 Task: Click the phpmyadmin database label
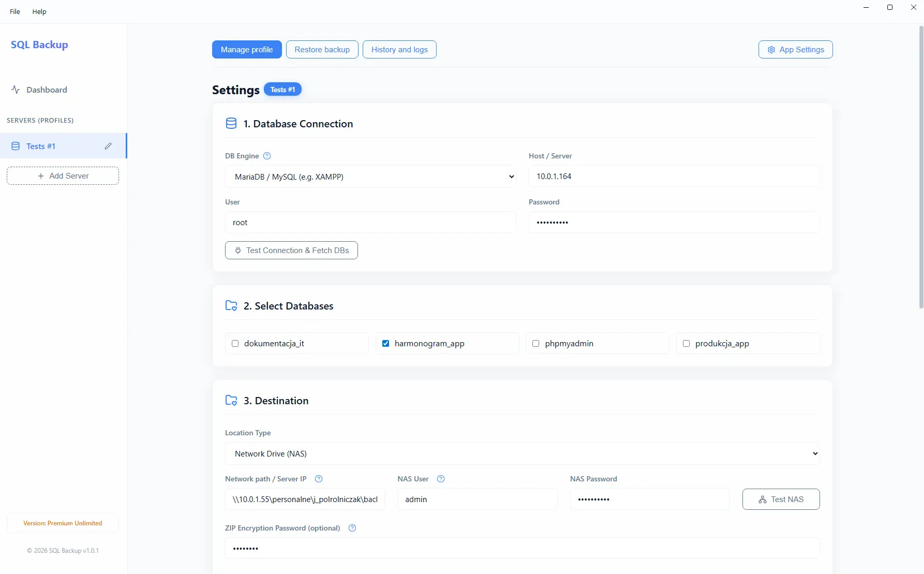pos(569,343)
